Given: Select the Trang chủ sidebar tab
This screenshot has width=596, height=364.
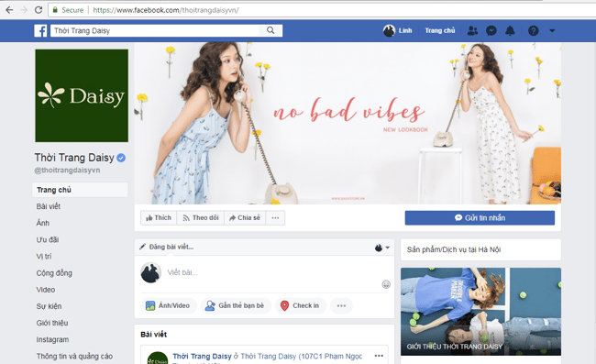Looking at the screenshot, I should 80,190.
